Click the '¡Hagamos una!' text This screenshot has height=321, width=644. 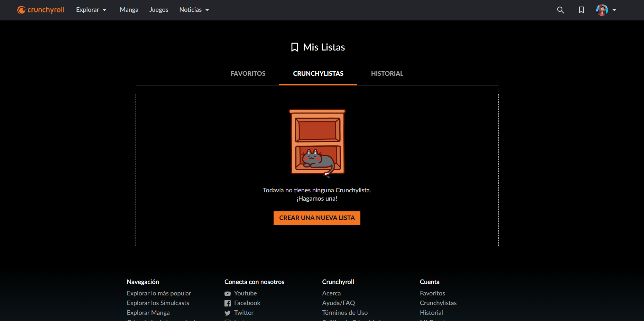317,199
